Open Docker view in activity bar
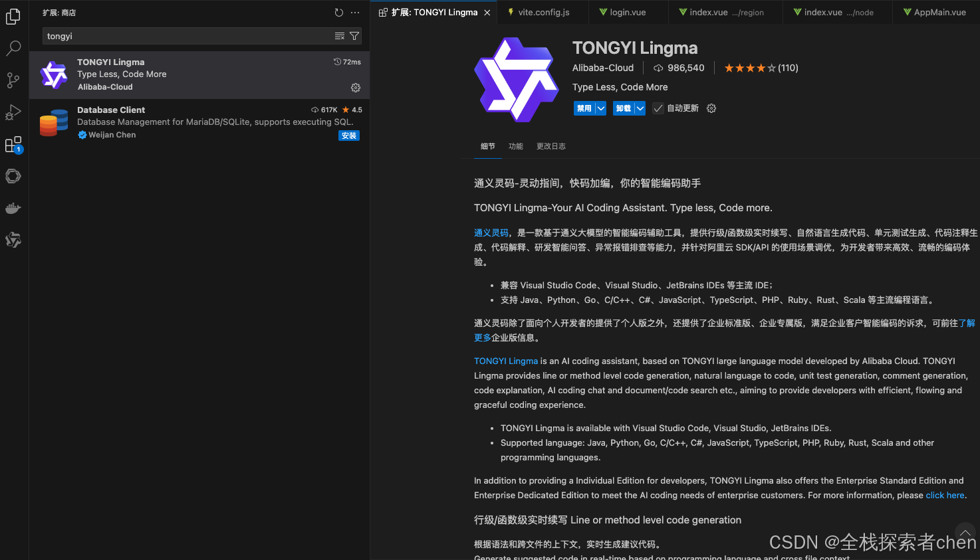The width and height of the screenshot is (980, 560). click(13, 209)
